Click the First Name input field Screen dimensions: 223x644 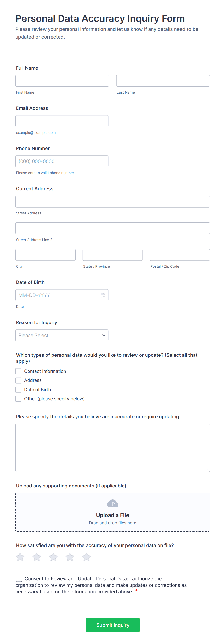[x=62, y=80]
